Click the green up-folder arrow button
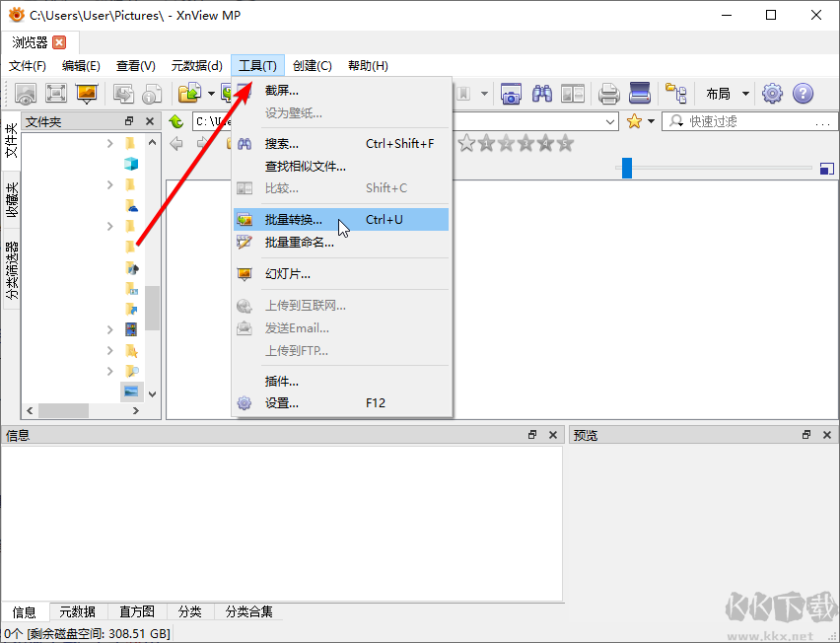Image resolution: width=840 pixels, height=643 pixels. tap(175, 121)
